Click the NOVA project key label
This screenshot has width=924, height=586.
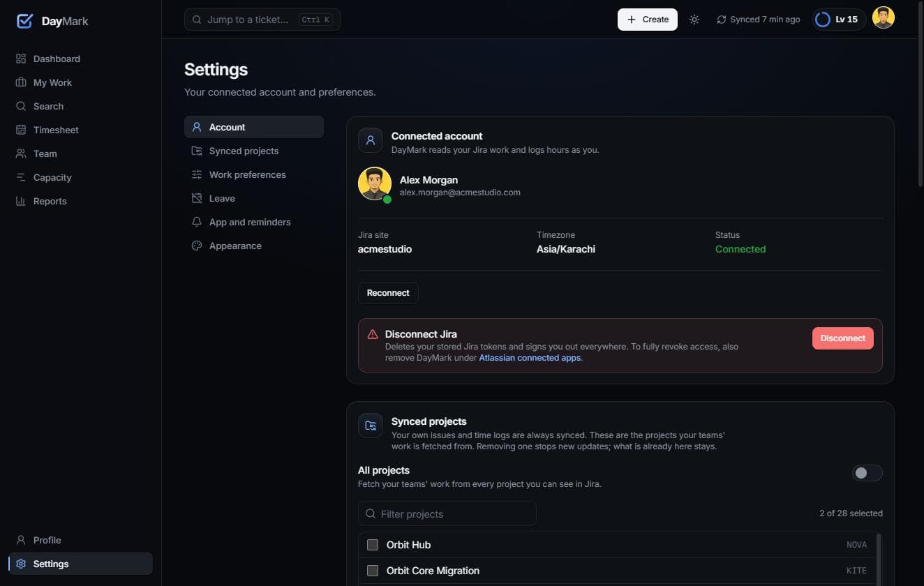856,545
